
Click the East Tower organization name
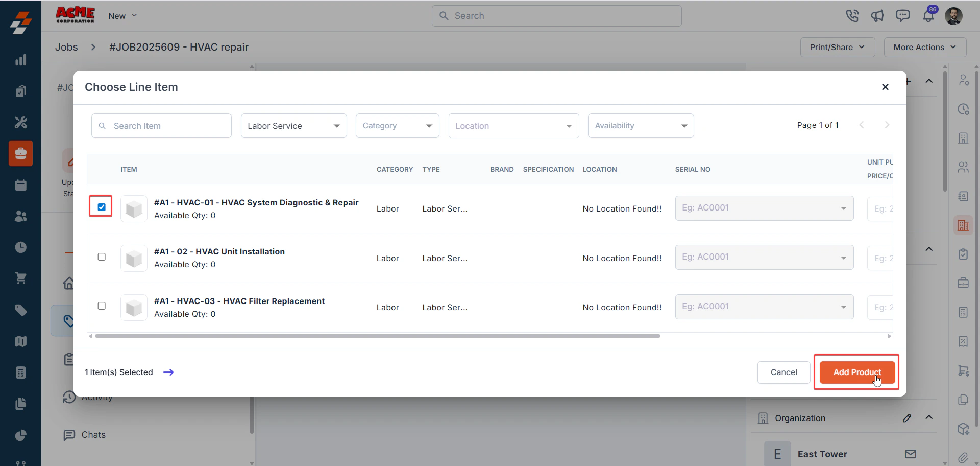[822, 454]
